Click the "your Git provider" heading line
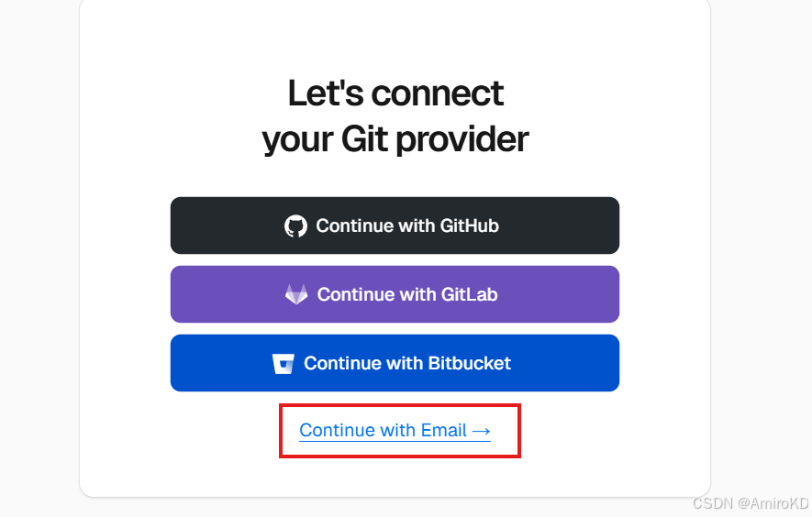The height and width of the screenshot is (517, 812). pyautogui.click(x=395, y=140)
